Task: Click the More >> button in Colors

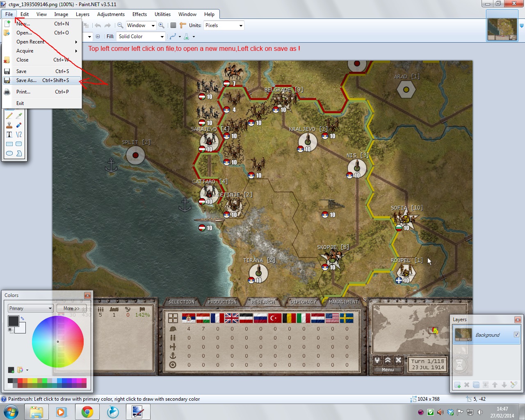Action: [x=71, y=308]
